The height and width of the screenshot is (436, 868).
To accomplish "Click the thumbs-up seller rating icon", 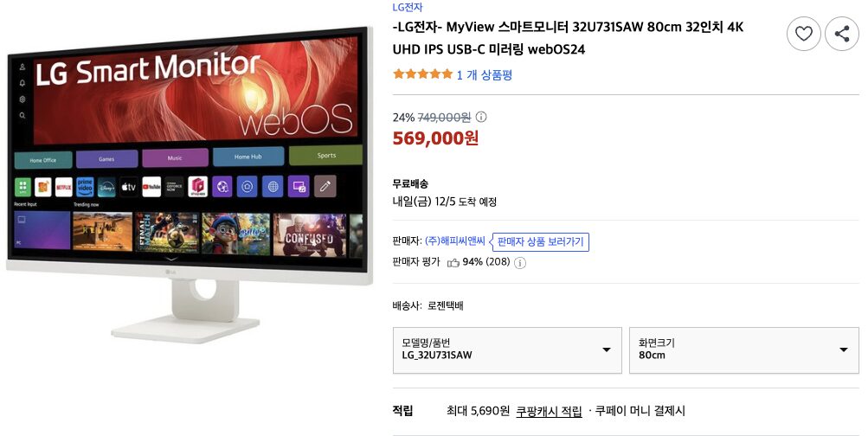I will coord(453,263).
